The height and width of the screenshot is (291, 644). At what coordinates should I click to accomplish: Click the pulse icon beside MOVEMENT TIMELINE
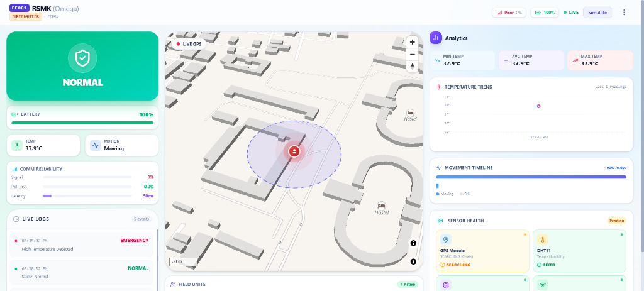438,168
